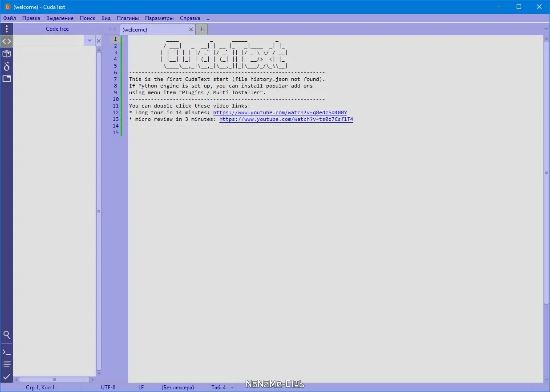Open the '=' menu item
The image size is (550, 392).
(x=208, y=18)
